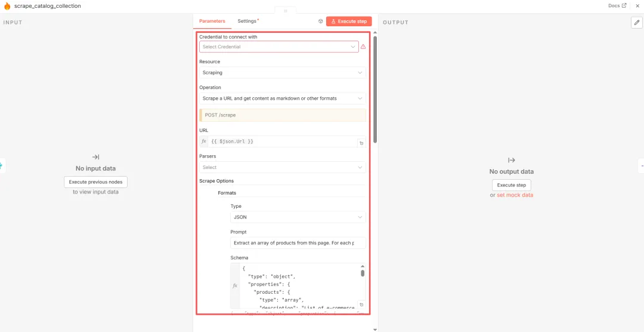
Task: Click into the Schema code editor
Action: [299, 286]
